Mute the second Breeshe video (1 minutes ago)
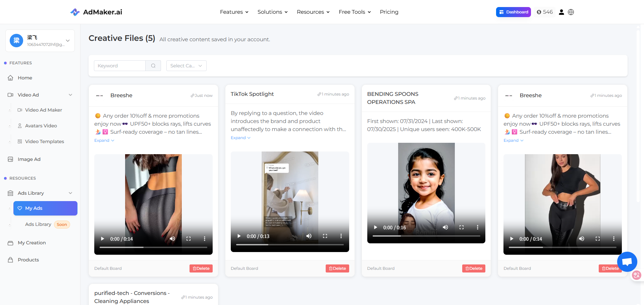This screenshot has height=305, width=644. 582,239
